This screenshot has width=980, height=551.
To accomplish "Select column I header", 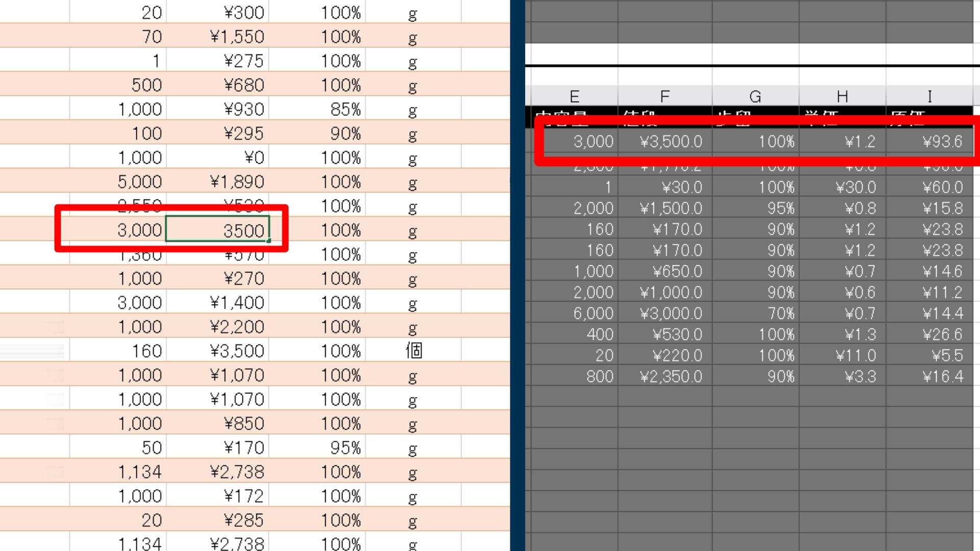I will pos(929,96).
